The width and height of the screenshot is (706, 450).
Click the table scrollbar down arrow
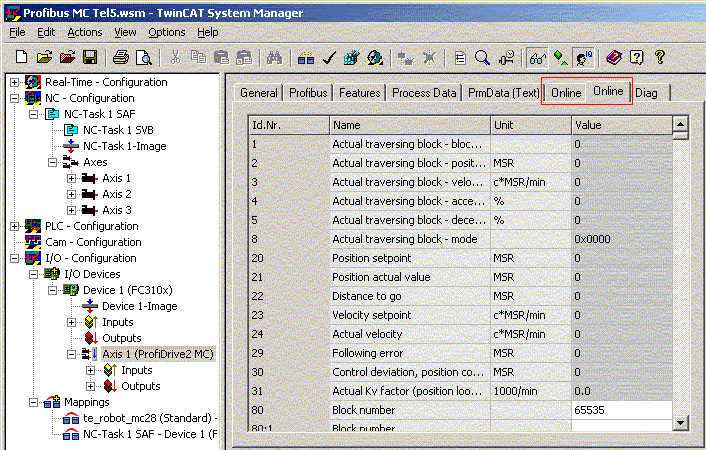click(680, 423)
